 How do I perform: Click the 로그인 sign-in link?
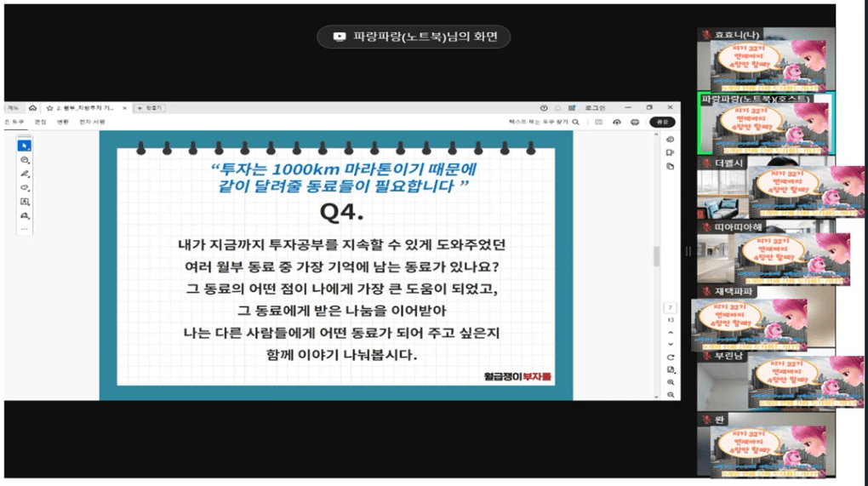coord(595,108)
